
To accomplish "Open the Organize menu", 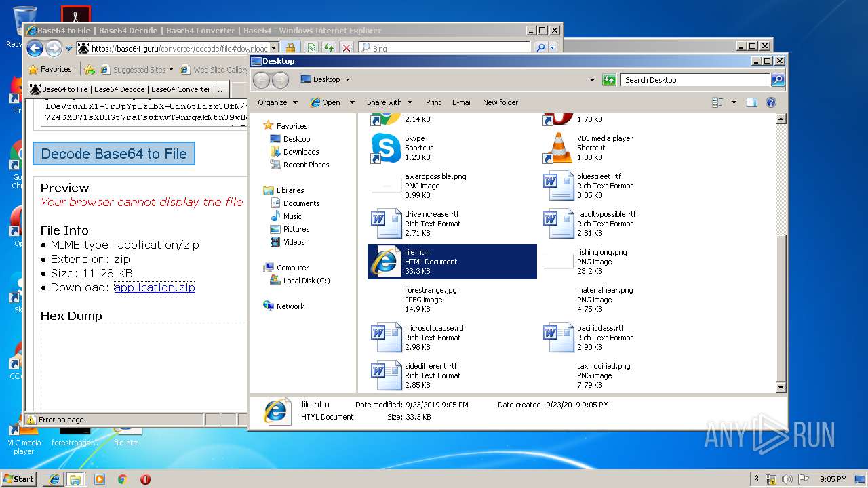I will click(277, 102).
